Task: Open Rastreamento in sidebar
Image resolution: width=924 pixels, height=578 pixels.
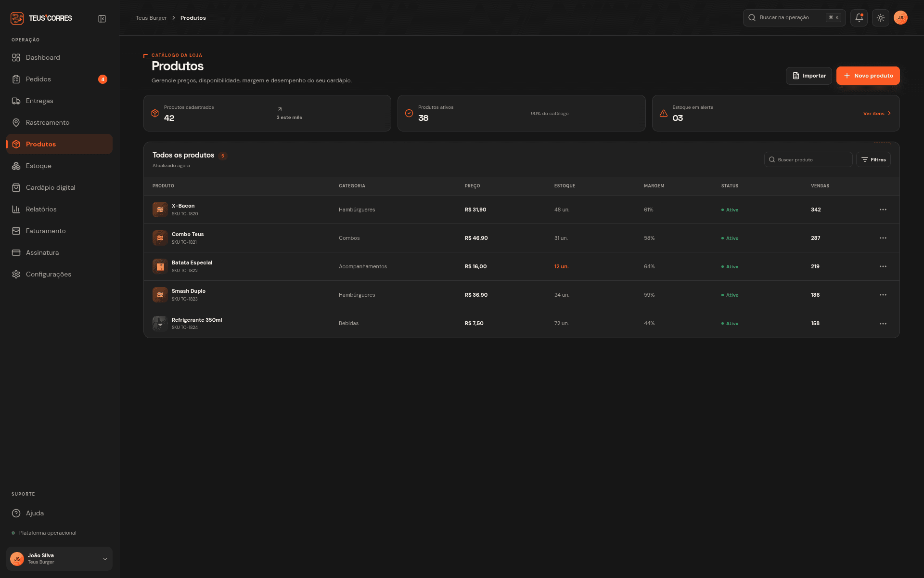Action: (x=59, y=122)
